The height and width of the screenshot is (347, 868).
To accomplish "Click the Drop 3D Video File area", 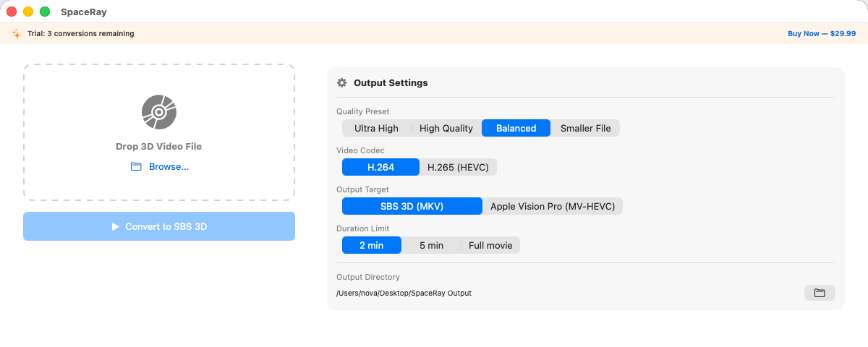I will [159, 147].
